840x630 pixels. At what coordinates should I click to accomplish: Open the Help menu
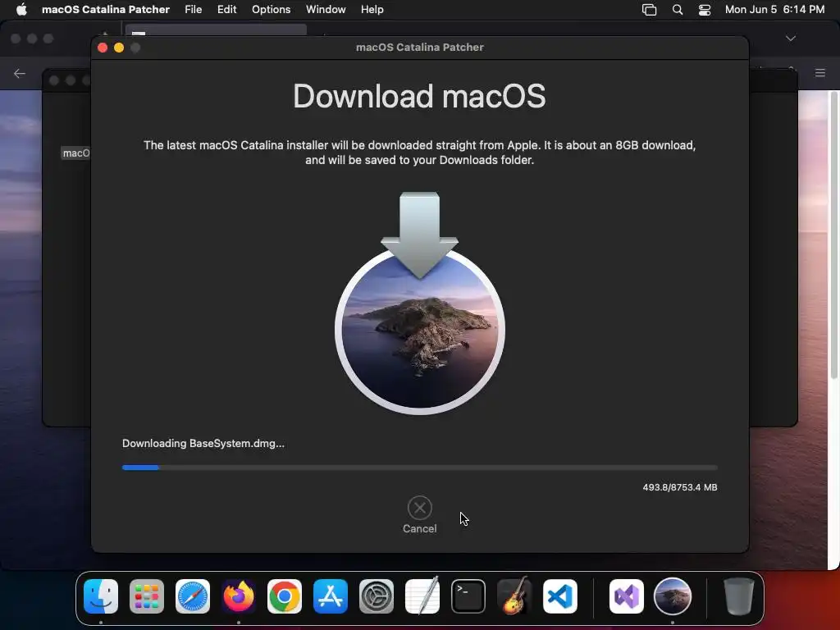coord(372,10)
